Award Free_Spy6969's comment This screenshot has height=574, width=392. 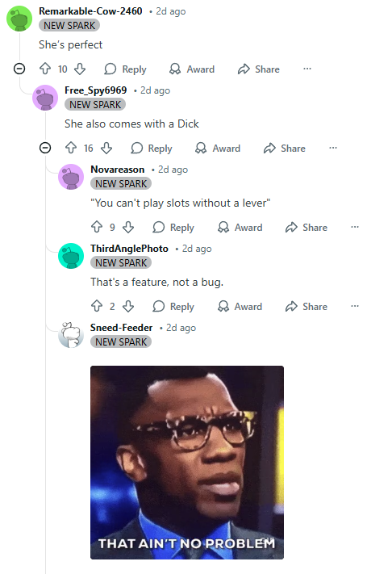pyautogui.click(x=218, y=149)
